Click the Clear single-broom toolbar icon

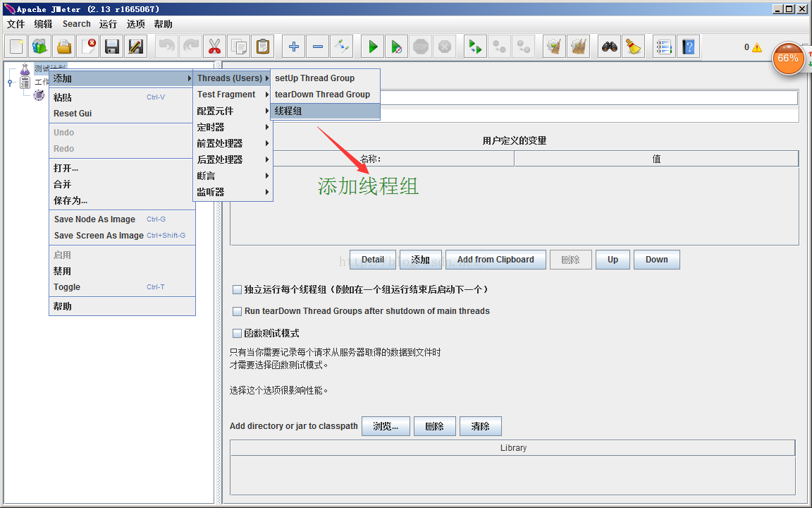pos(555,47)
